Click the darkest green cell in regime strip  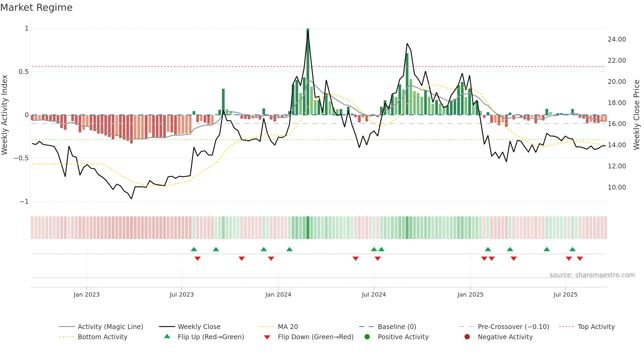point(308,228)
